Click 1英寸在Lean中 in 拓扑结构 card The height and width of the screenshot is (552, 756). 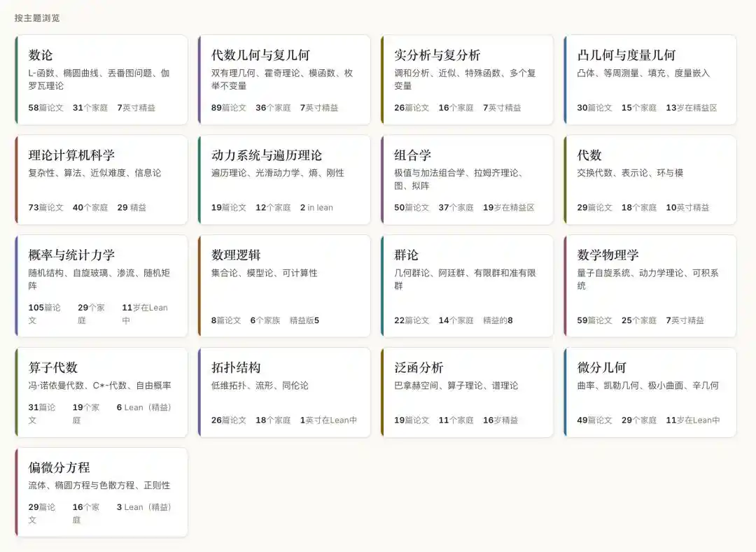click(328, 420)
